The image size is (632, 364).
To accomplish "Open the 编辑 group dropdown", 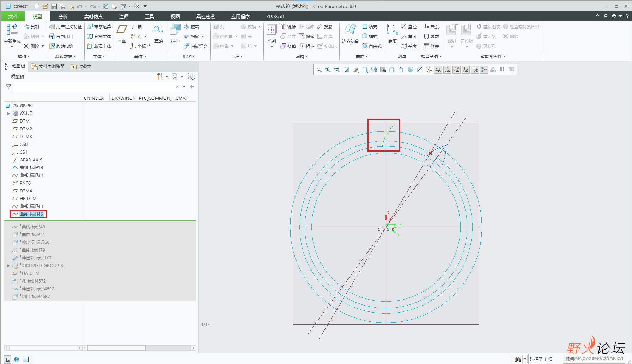I will click(302, 56).
